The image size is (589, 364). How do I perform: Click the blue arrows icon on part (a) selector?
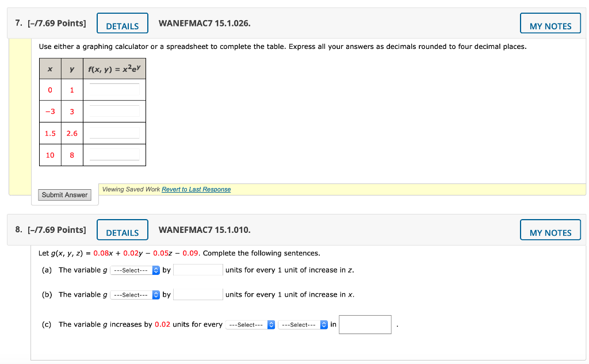155,270
